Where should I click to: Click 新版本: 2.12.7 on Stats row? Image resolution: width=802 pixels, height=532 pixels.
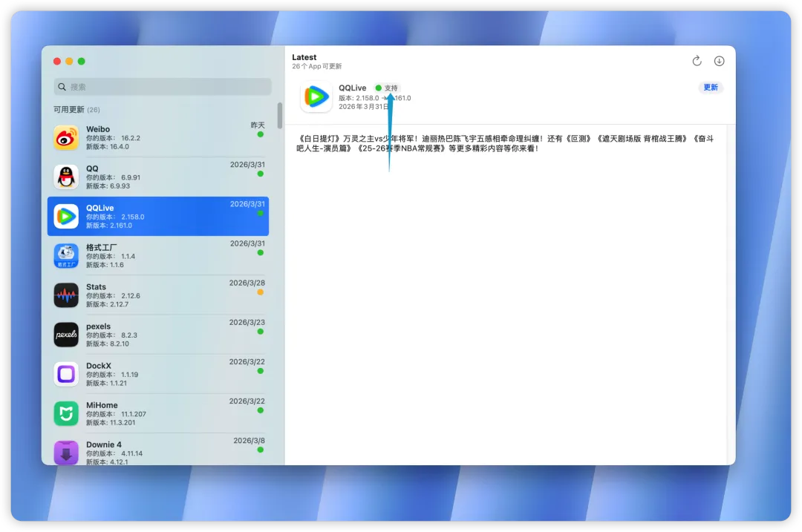pyautogui.click(x=108, y=304)
